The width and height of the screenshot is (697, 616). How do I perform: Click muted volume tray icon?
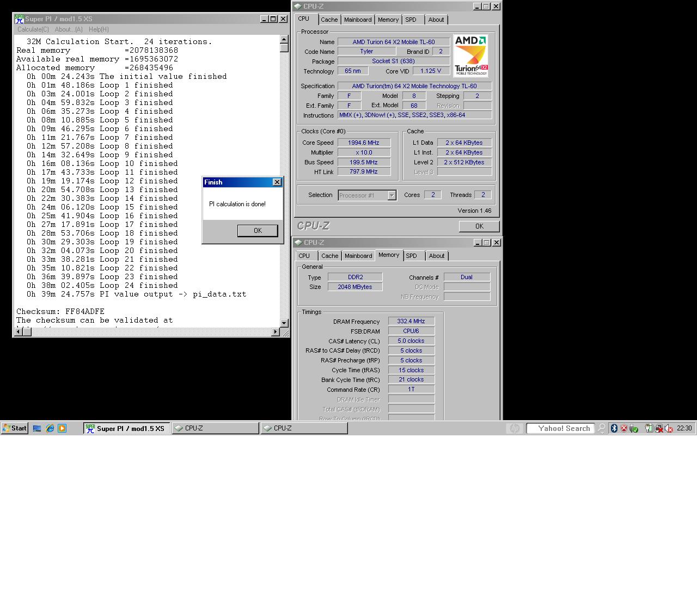pos(668,428)
